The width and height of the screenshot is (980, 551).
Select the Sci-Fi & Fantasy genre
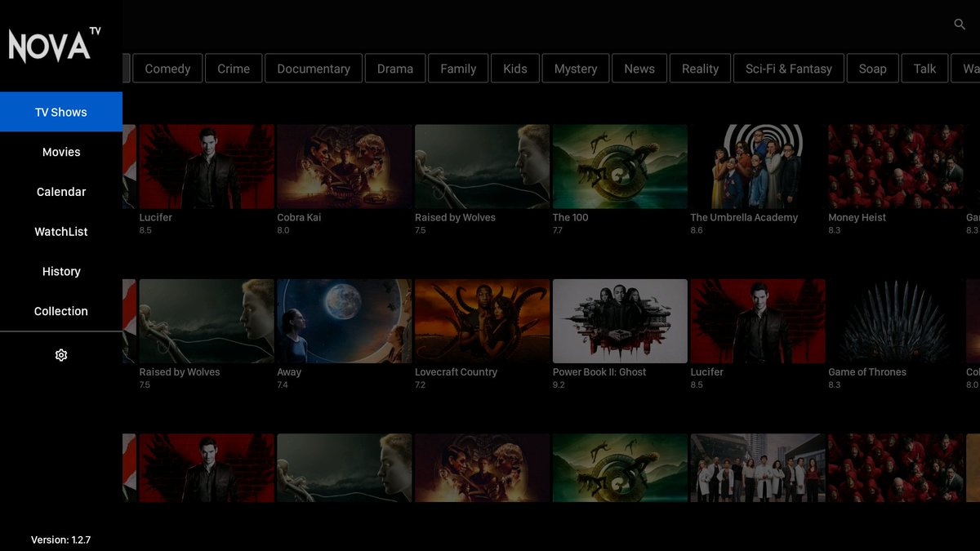coord(788,68)
